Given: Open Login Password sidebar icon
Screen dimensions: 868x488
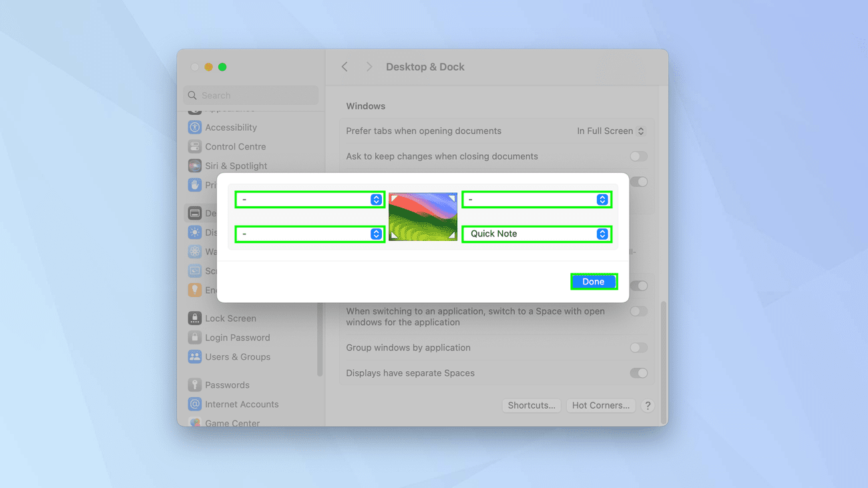Looking at the screenshot, I should coord(195,338).
